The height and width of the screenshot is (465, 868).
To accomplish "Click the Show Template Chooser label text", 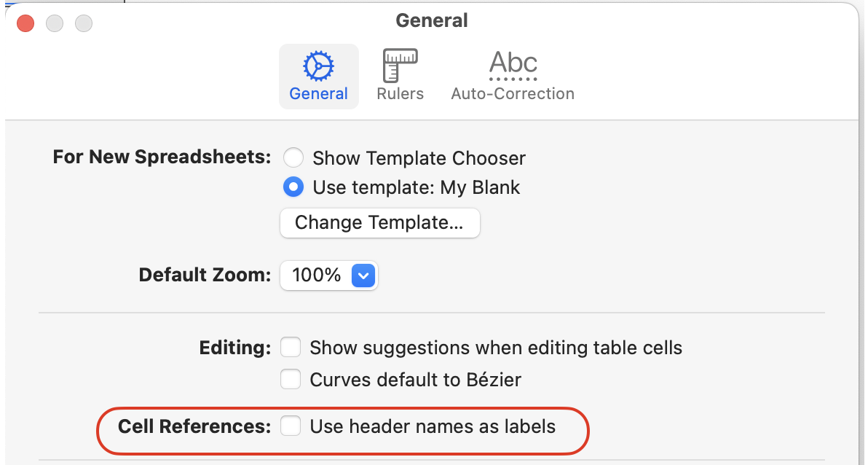I will point(419,158).
